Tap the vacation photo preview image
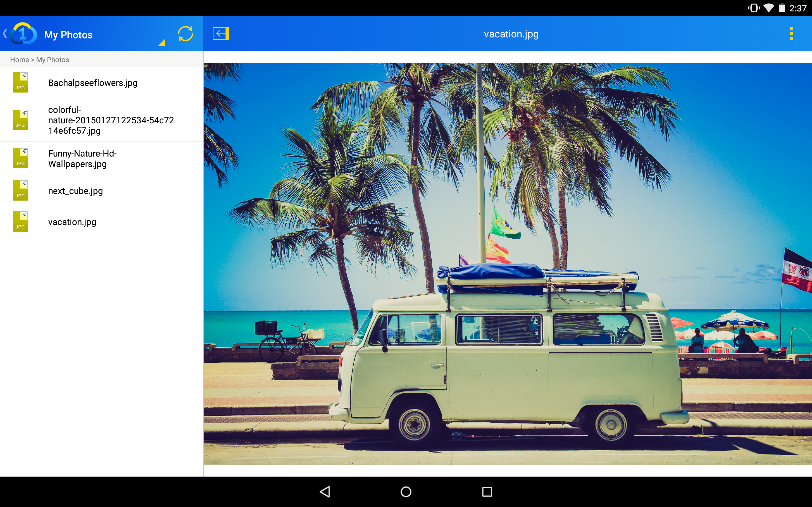The height and width of the screenshot is (507, 812). (x=507, y=264)
